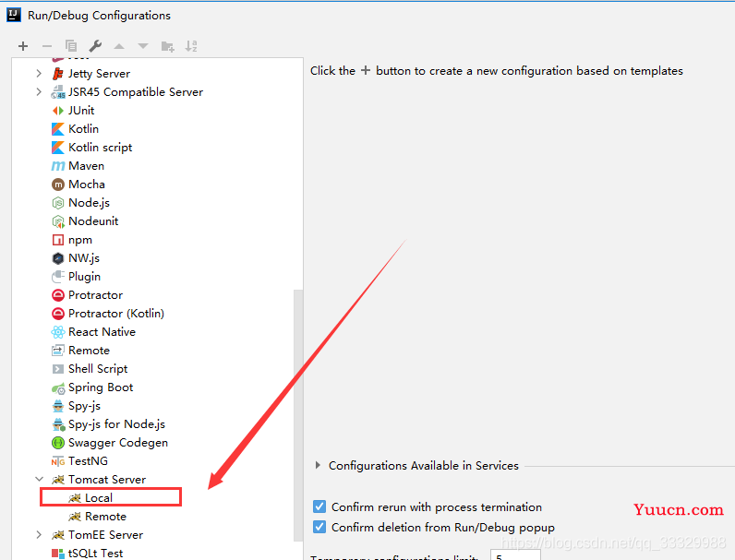Click the 'React Native' label
Screen dimensions: 735x560
pos(102,332)
